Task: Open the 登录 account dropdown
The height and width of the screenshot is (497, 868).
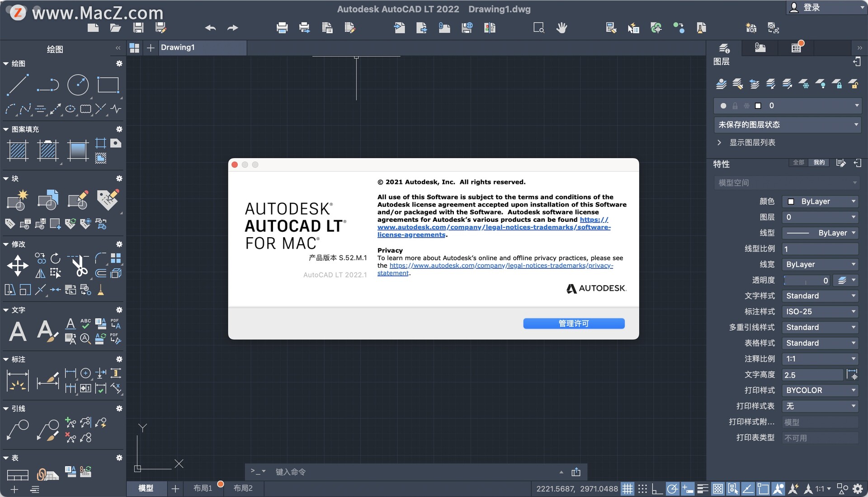Action: point(827,8)
